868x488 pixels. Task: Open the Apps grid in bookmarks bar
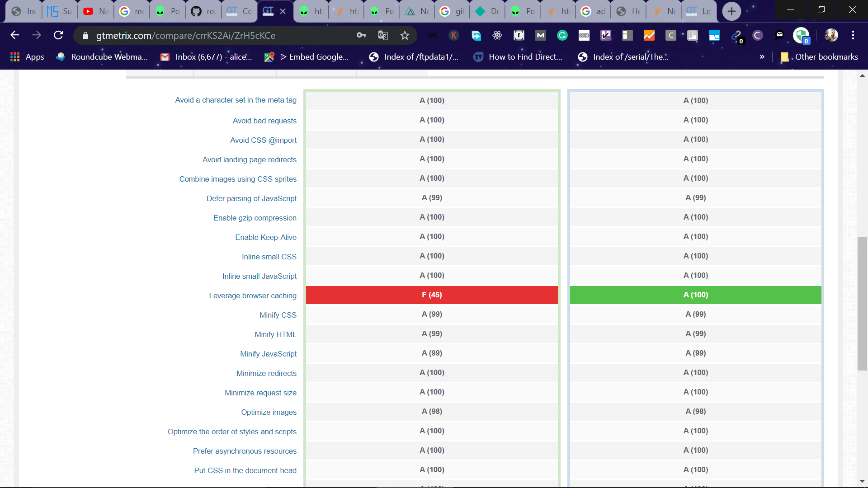(27, 57)
